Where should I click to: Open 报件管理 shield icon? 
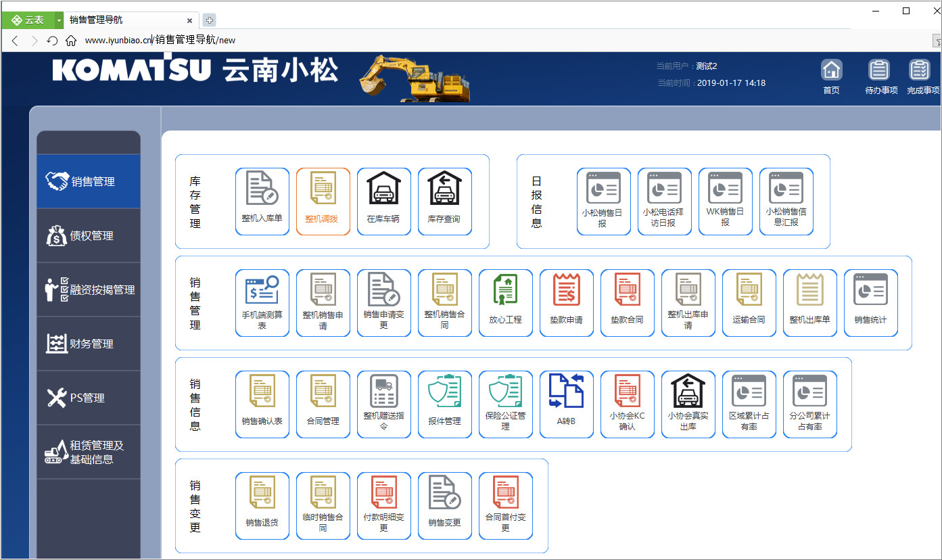445,404
